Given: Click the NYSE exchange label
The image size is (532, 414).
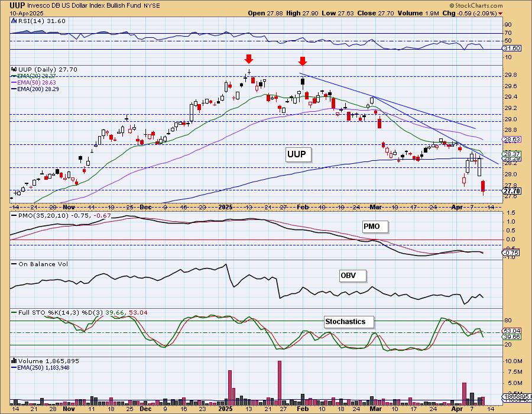Looking at the screenshot, I should coord(153,6).
